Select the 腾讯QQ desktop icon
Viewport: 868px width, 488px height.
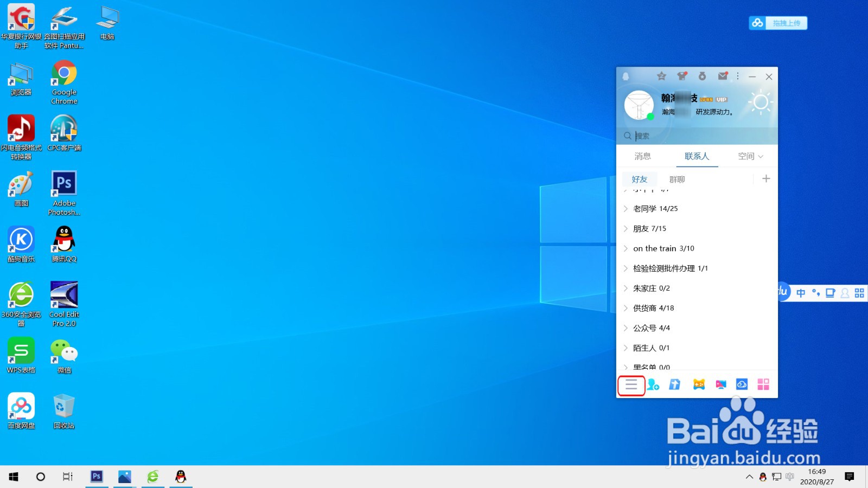[64, 245]
